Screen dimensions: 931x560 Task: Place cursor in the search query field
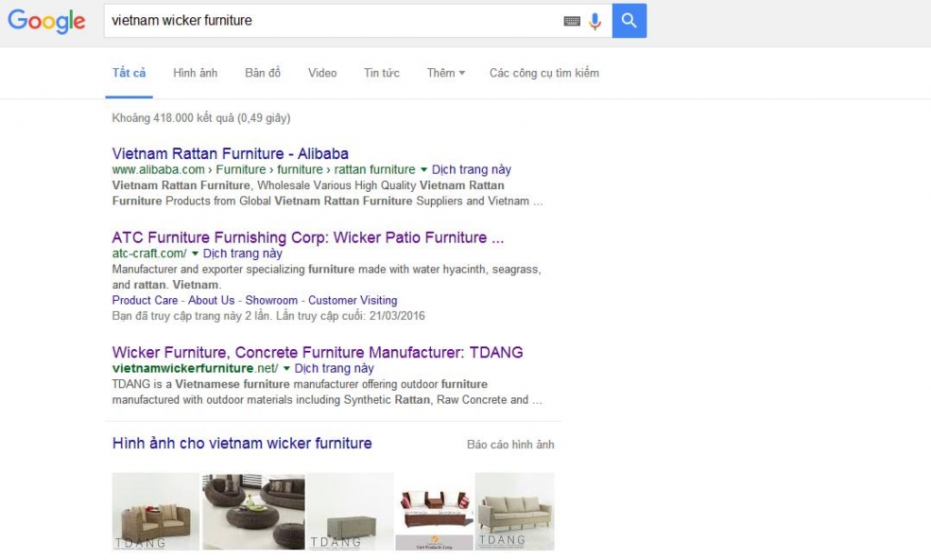click(x=327, y=21)
